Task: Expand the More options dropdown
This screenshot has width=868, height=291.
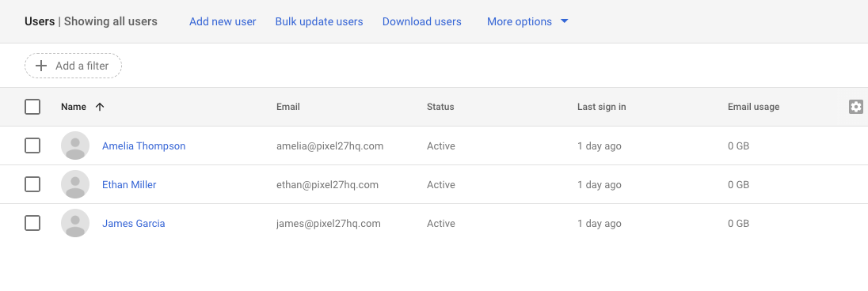Action: click(x=527, y=21)
